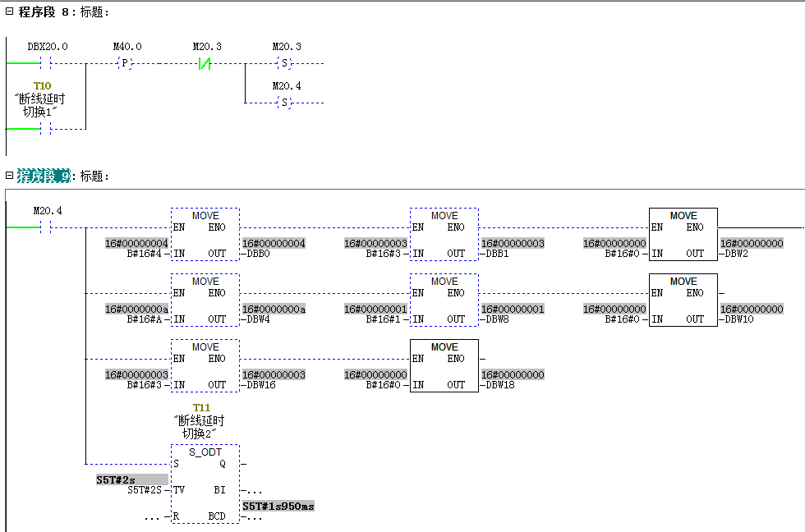Click the 标题 title field of network 8
The image size is (805, 532).
95,12
